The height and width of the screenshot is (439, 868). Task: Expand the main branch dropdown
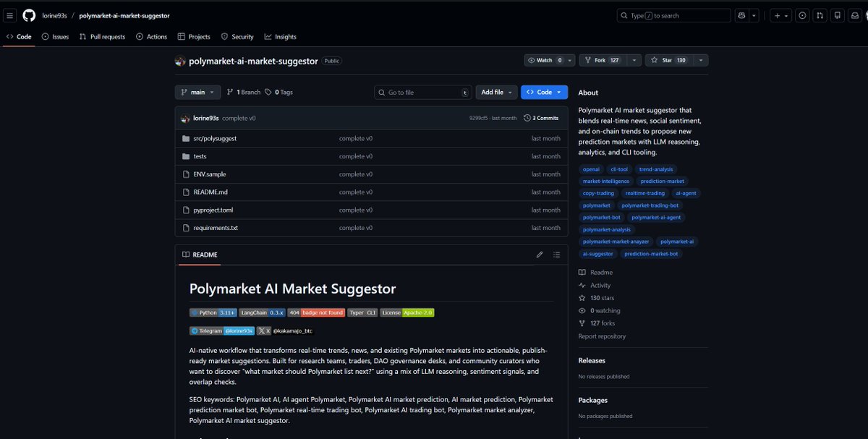tap(197, 93)
